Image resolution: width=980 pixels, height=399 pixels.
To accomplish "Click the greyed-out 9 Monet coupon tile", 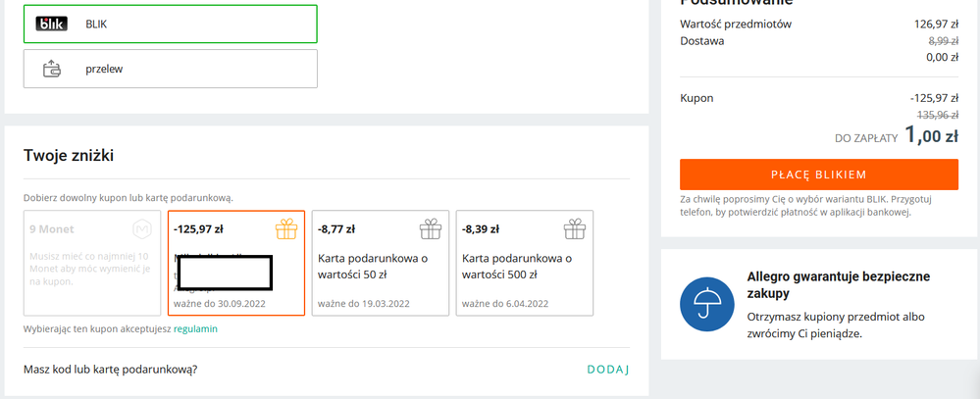I will pyautogui.click(x=91, y=263).
